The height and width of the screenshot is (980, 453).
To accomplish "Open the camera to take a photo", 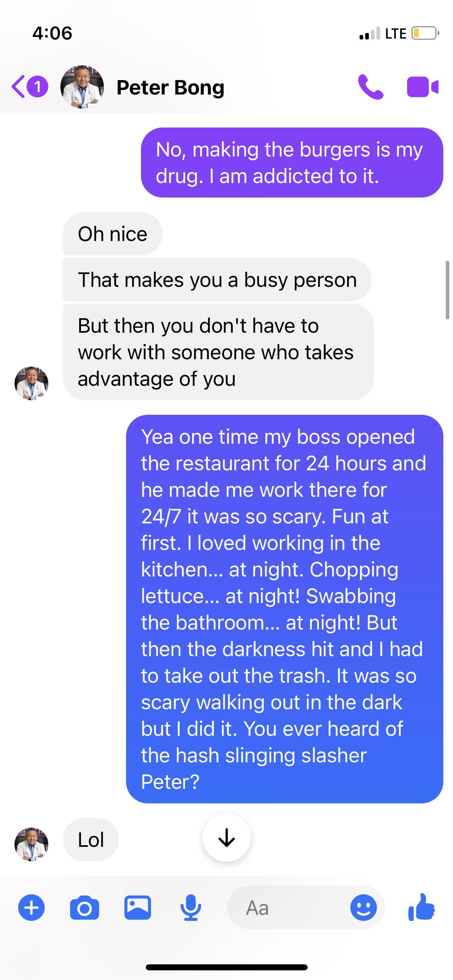I will click(x=84, y=908).
